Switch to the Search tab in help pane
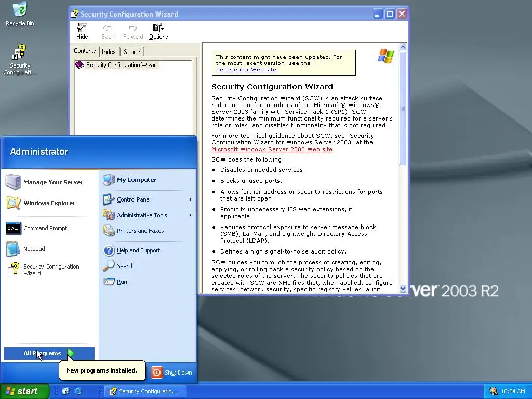The height and width of the screenshot is (399, 532). [132, 51]
